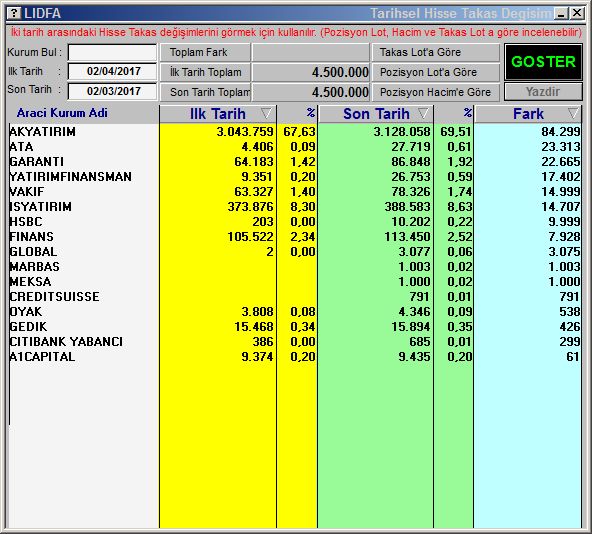Click the GOSTER button
592x534 pixels.
[x=543, y=62]
